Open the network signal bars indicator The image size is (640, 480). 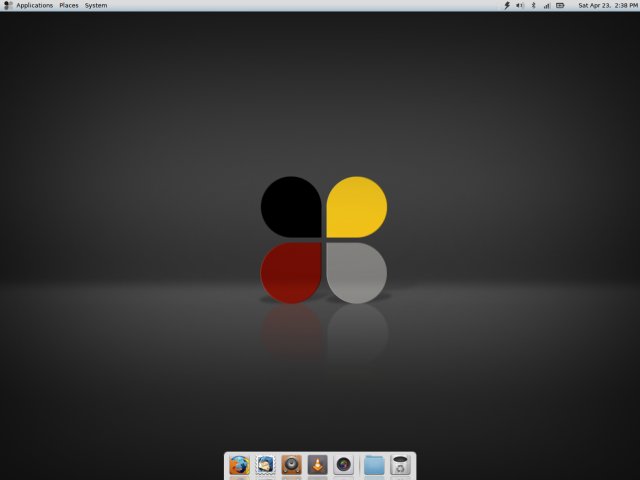click(x=547, y=5)
